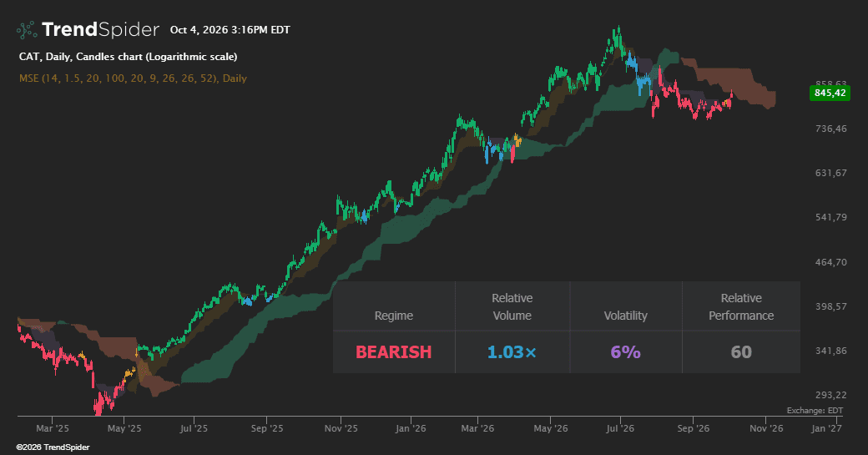Screen dimensions: 868x455
Task: Click the Exchange: EDT label
Action: (x=815, y=410)
